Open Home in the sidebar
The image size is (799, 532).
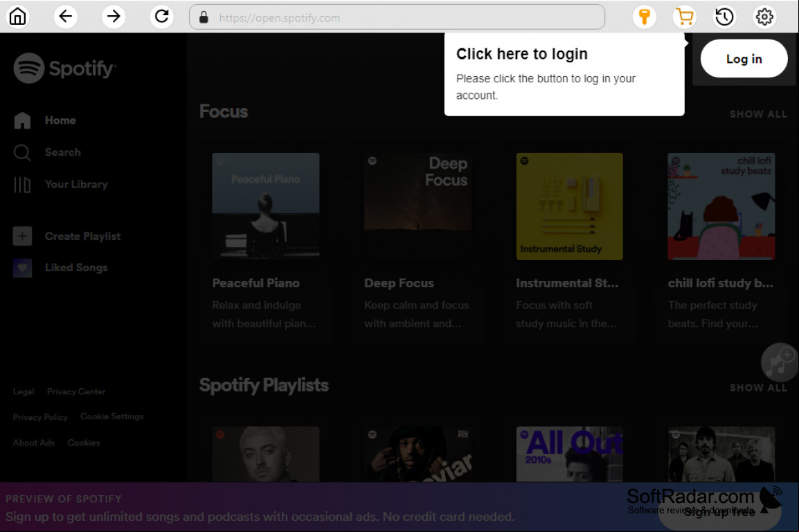61,120
